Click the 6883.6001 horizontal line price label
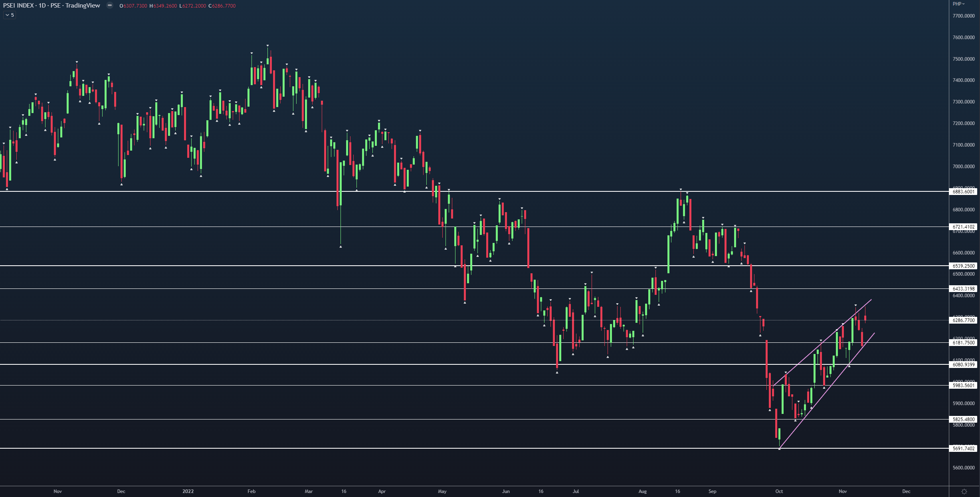The height and width of the screenshot is (497, 980). tap(964, 192)
